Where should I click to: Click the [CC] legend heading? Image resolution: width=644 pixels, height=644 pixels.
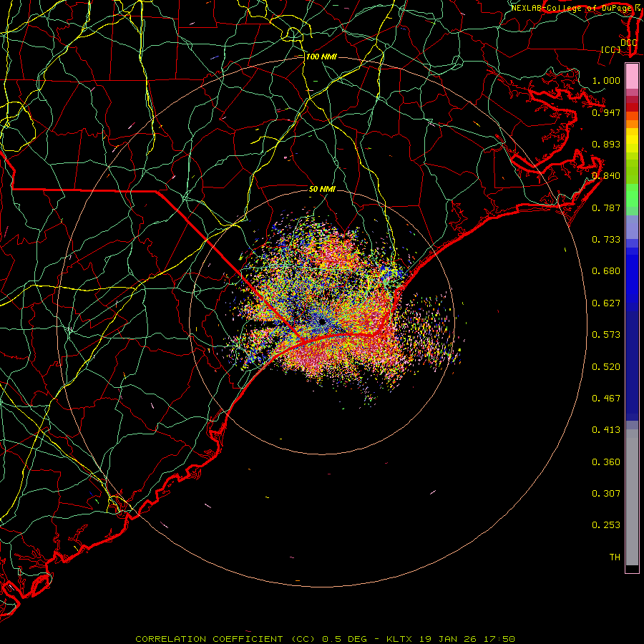[610, 49]
